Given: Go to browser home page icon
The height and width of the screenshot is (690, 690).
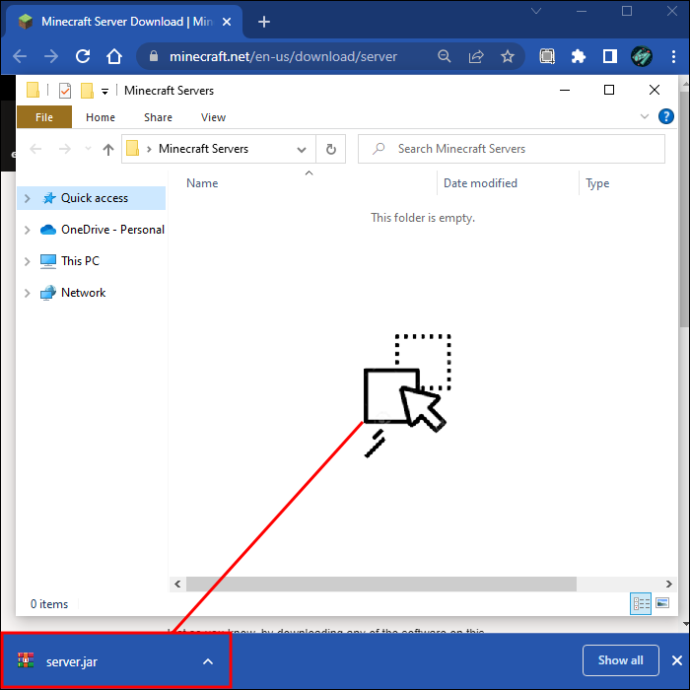Looking at the screenshot, I should click(114, 56).
